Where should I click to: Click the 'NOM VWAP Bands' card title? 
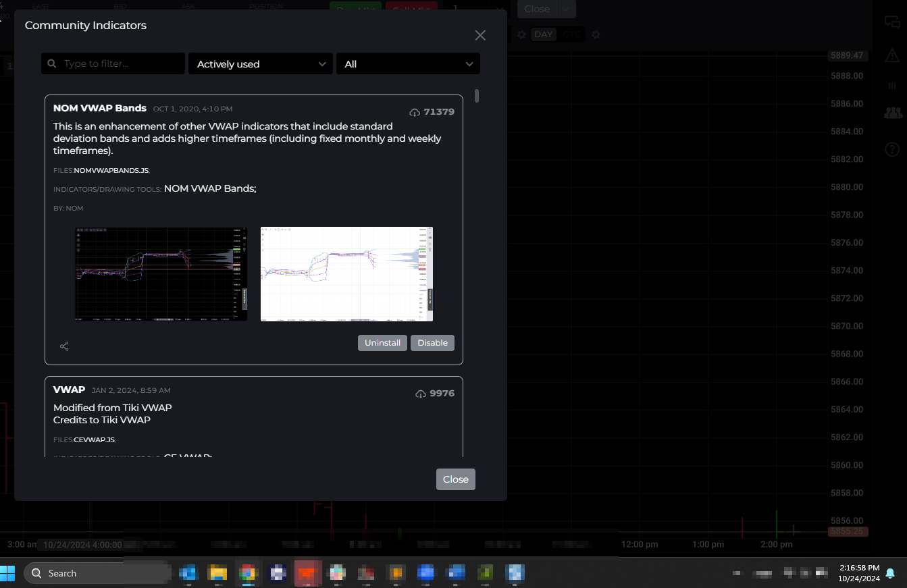coord(100,108)
